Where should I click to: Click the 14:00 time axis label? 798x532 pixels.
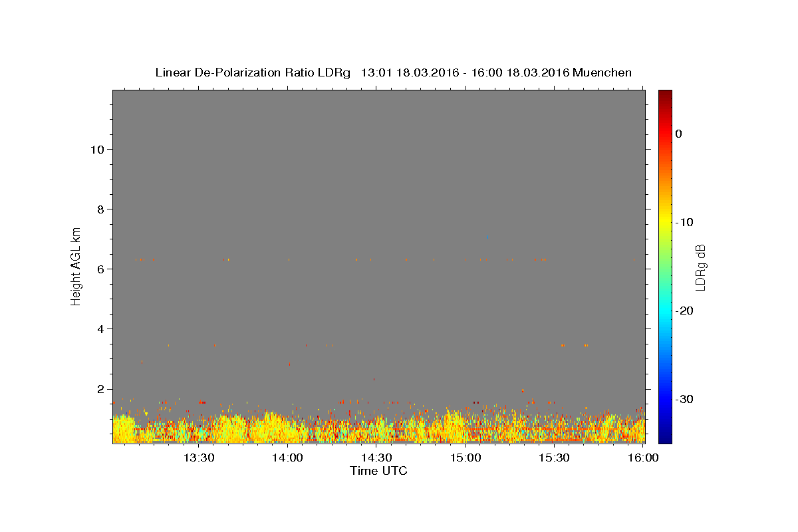point(287,458)
